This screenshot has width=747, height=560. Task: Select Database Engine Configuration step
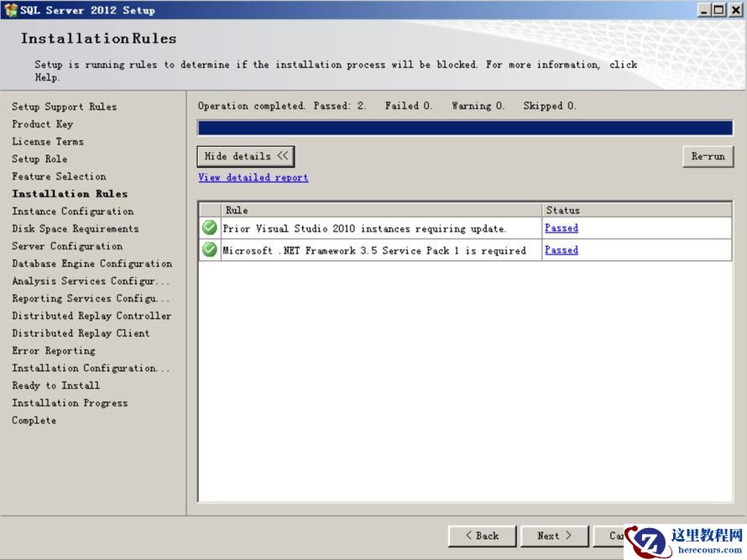click(92, 264)
